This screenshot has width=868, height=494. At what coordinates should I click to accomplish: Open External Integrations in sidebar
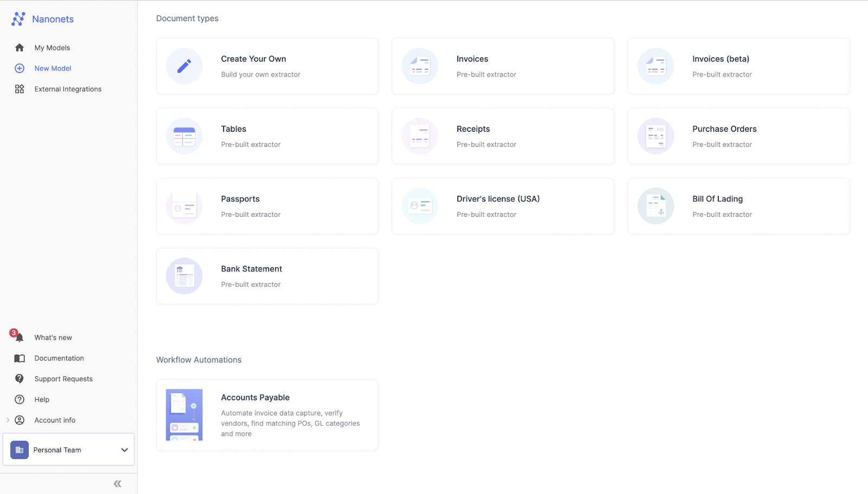click(x=68, y=89)
